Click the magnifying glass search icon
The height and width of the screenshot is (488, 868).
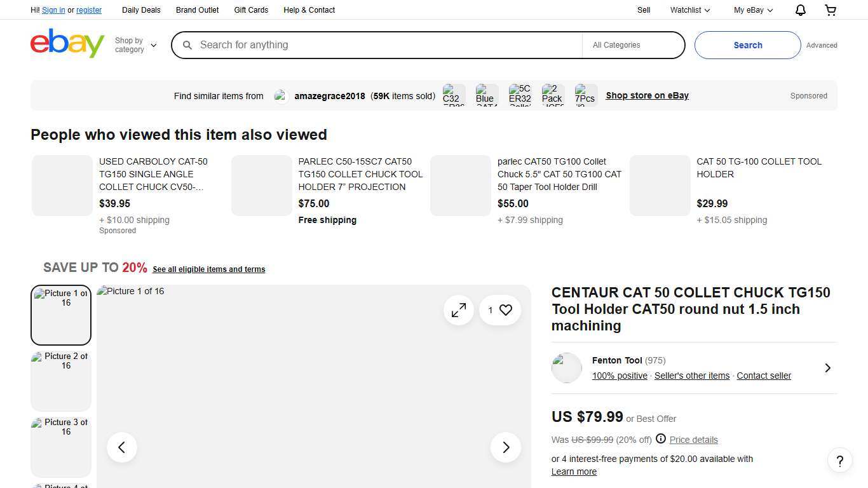(x=187, y=45)
